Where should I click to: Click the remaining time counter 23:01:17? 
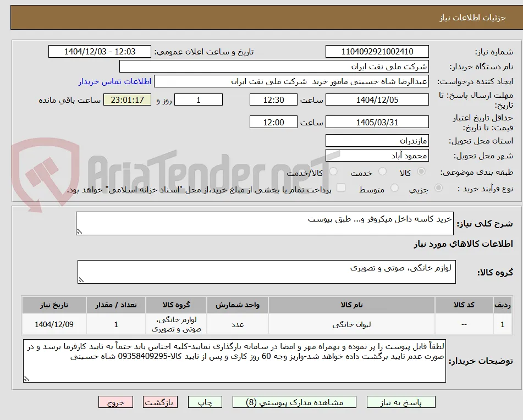(x=127, y=100)
